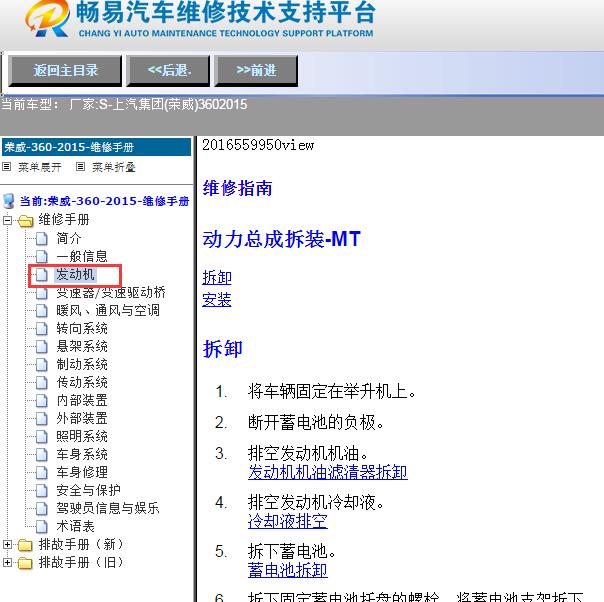Open the 当前:荣威-360-2015-维修手册 root node
Viewport: 604px width, 602px height.
[x=104, y=201]
